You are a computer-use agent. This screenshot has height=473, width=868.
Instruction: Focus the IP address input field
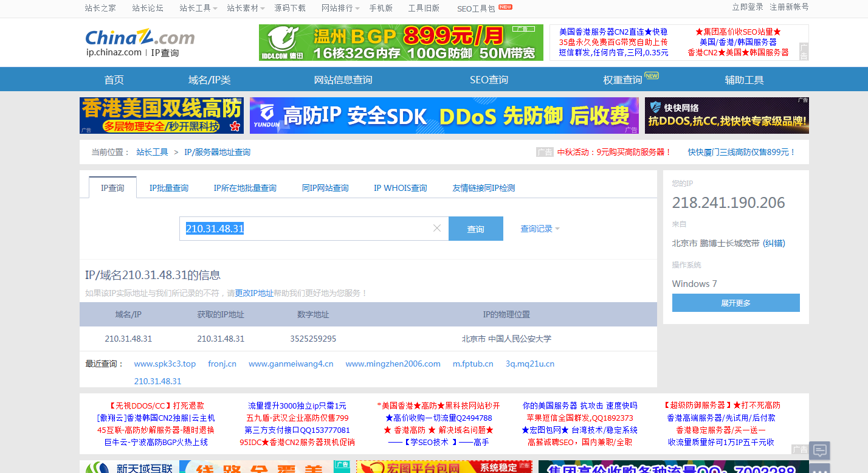coord(314,229)
